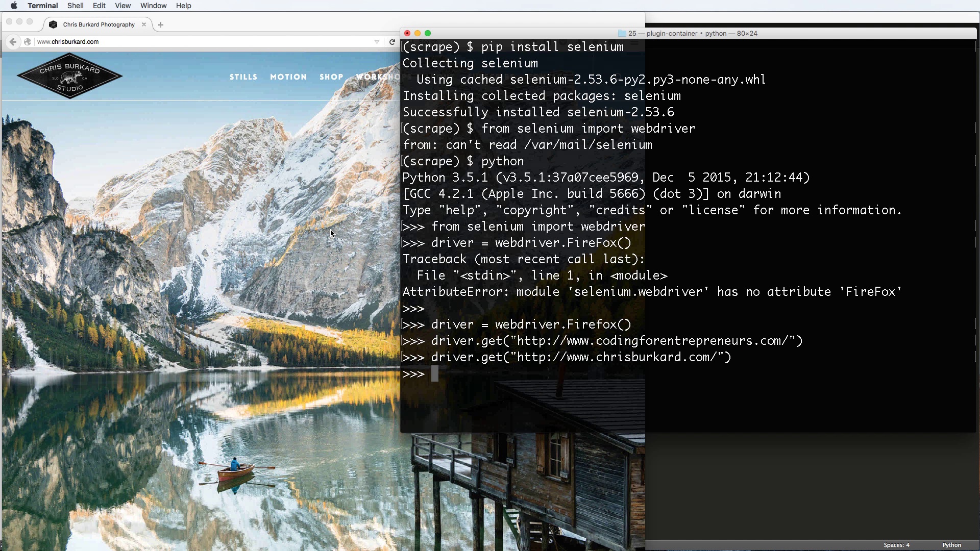Click inside the terminal Python input prompt
980x551 pixels.
[433, 373]
